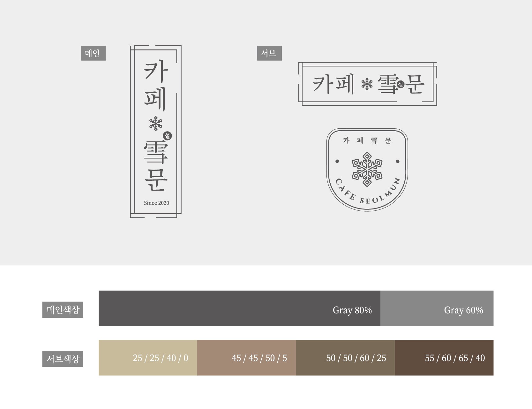532x409 pixels.
Task: Choose the 50 / 50 / 60 / 25 swatch
Action: point(345,358)
